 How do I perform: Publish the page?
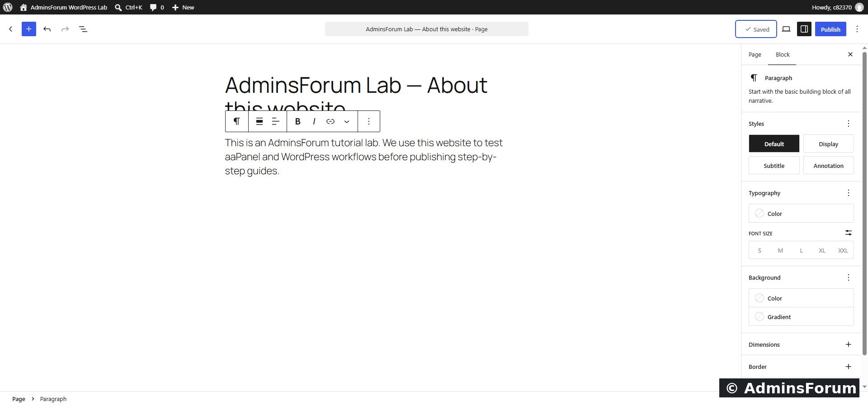(x=830, y=29)
